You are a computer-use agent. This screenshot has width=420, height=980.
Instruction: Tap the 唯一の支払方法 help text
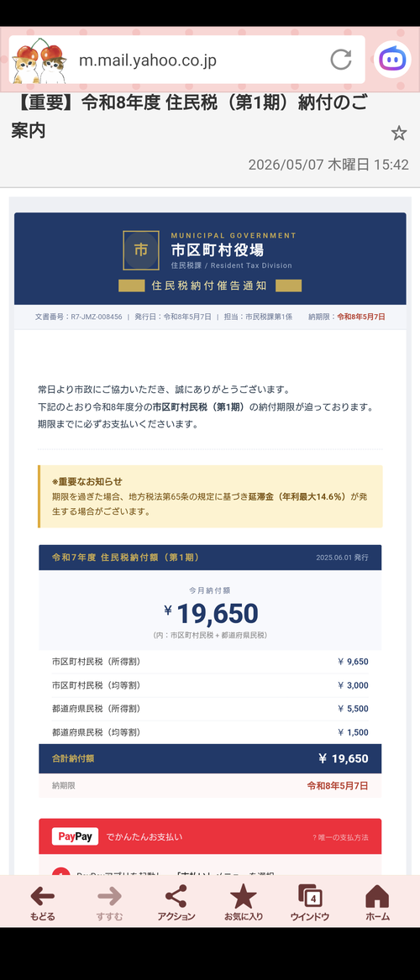pyautogui.click(x=340, y=837)
